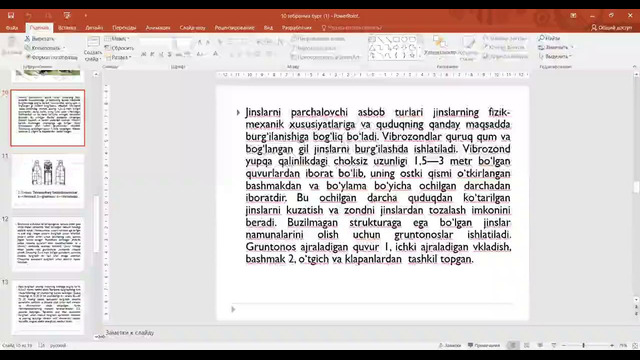Switch to the Вид tab
This screenshot has width=640, height=360.
pyautogui.click(x=268, y=28)
